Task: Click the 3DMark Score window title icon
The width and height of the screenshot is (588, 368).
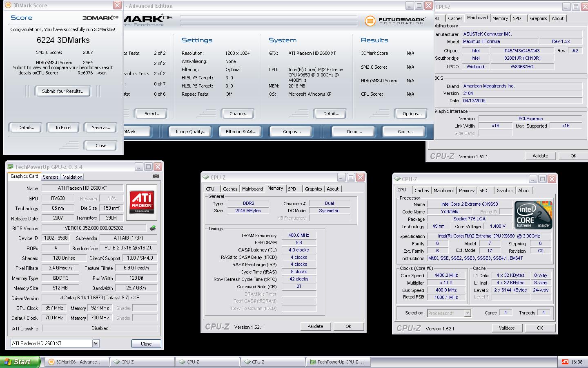Action: (x=8, y=5)
